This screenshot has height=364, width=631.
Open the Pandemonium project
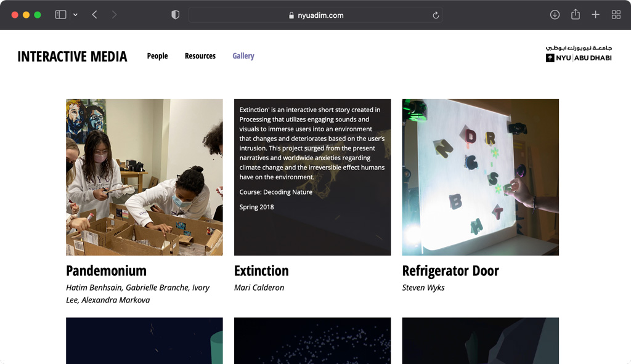tap(106, 270)
